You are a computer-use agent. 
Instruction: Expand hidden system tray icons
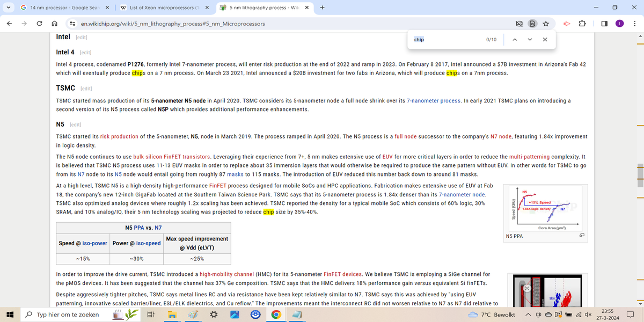pyautogui.click(x=529, y=314)
